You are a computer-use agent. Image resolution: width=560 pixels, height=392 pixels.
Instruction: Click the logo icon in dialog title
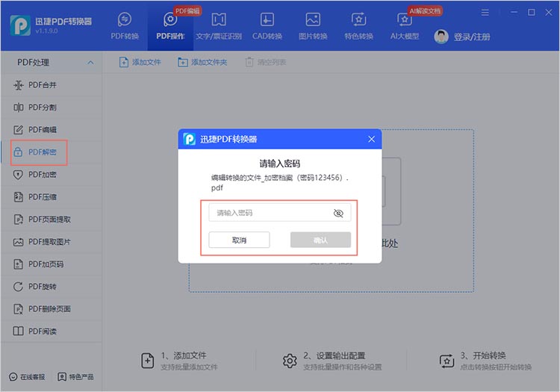190,139
